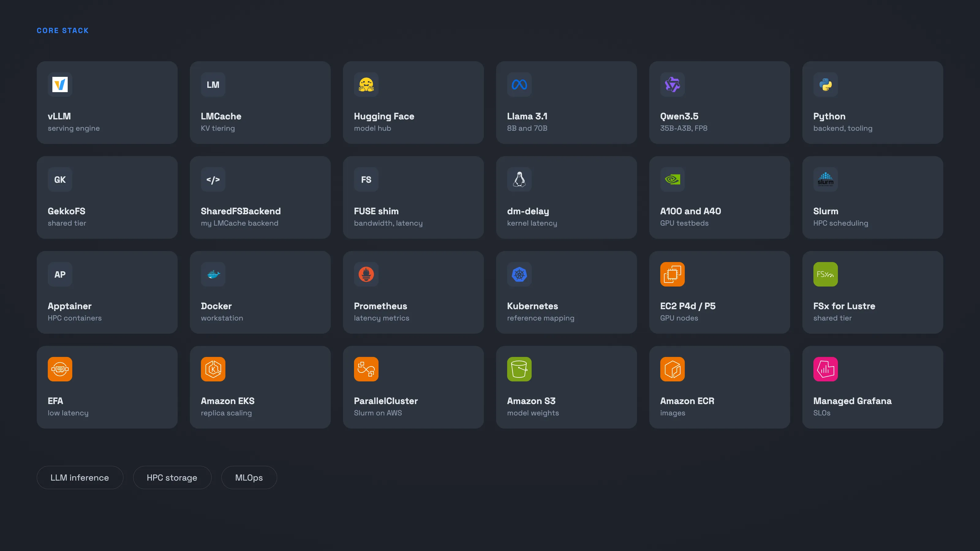
Task: Click the '8B and 70B' subtitle
Action: pyautogui.click(x=527, y=129)
